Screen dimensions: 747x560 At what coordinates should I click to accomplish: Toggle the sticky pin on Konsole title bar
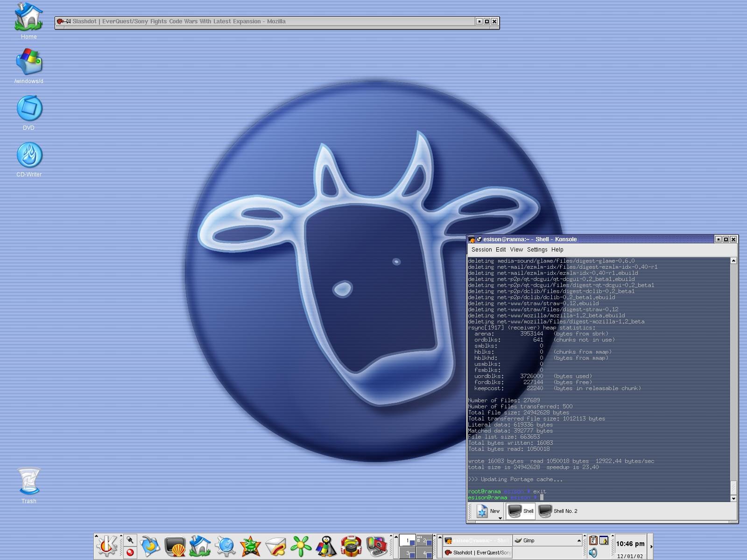pos(479,239)
